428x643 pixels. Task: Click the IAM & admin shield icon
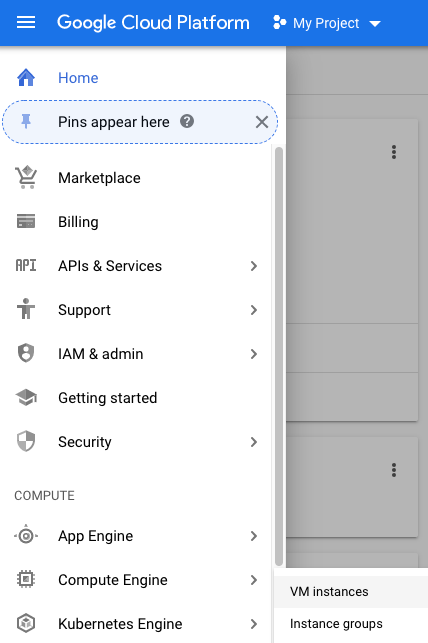26,353
